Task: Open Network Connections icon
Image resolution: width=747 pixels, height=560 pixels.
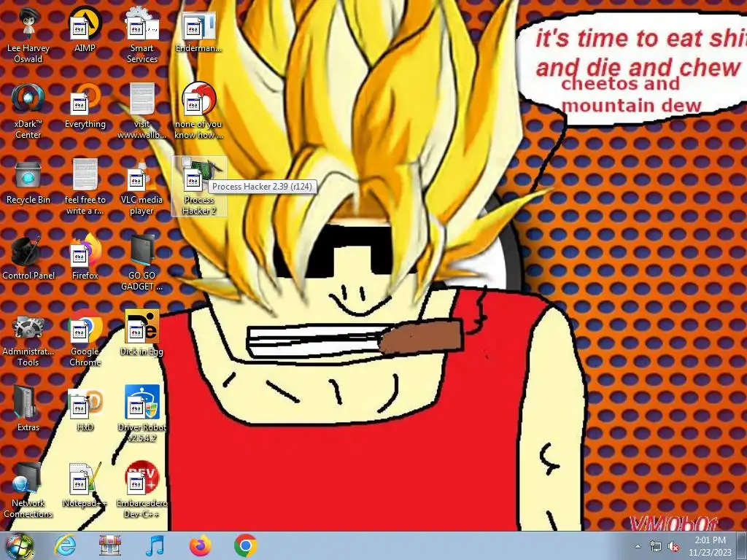Action: coord(28,489)
